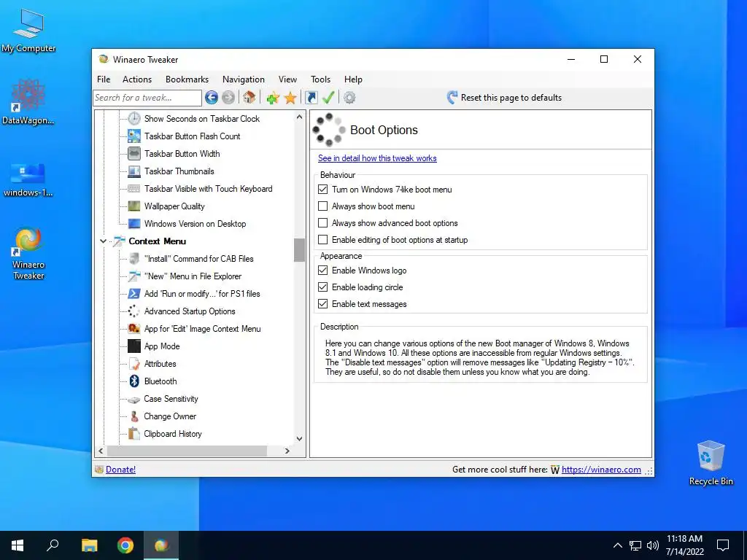This screenshot has width=747, height=560.
Task: Click the tree's horizontal scroll right arrow
Action: tap(287, 451)
